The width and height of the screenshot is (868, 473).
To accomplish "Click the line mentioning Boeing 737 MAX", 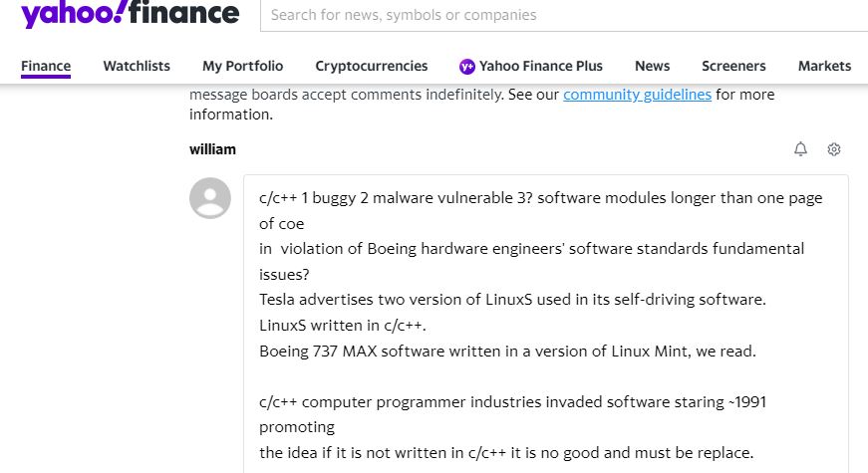I will [x=507, y=352].
